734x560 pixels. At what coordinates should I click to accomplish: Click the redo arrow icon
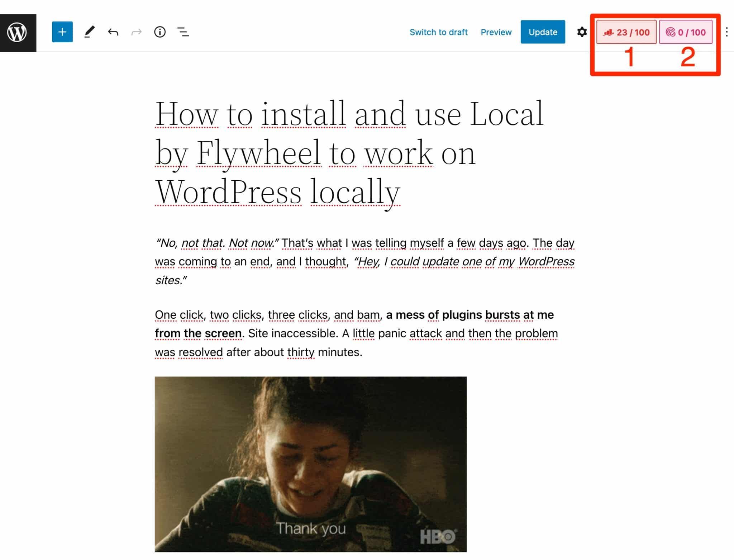[137, 32]
